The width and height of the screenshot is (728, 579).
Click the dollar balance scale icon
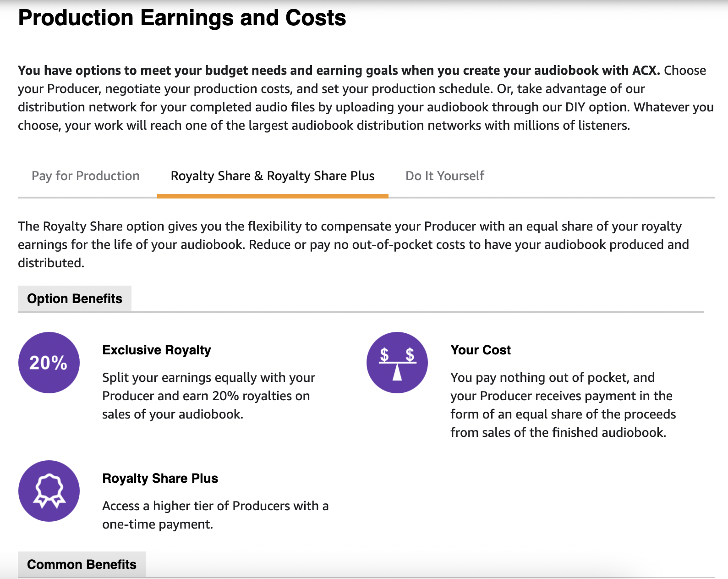[397, 363]
